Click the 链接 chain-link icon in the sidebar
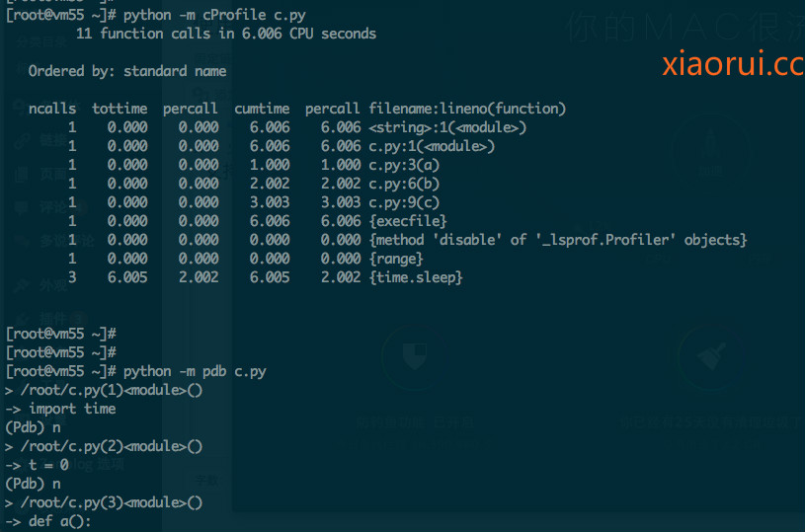Screen dimensions: 805x532 click(x=21, y=140)
